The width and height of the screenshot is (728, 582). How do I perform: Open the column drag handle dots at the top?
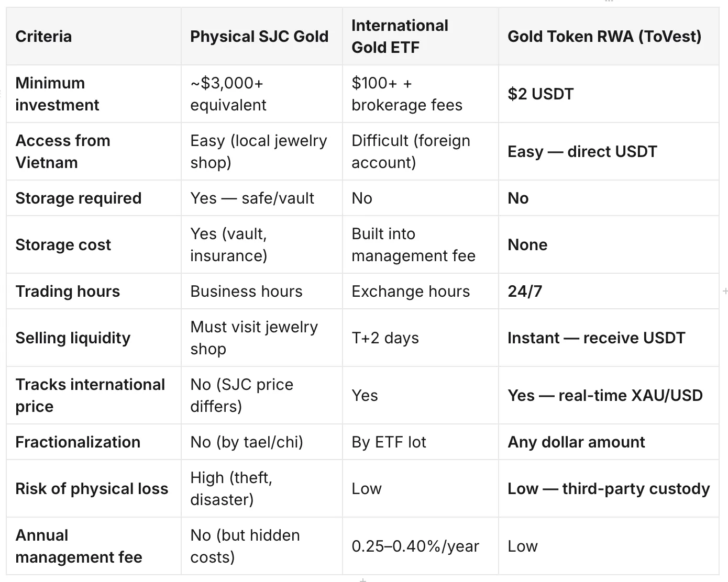tap(608, 2)
